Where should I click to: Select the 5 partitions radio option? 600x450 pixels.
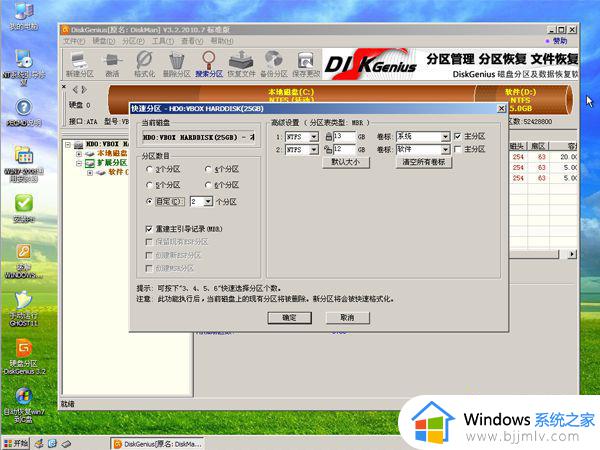click(150, 185)
